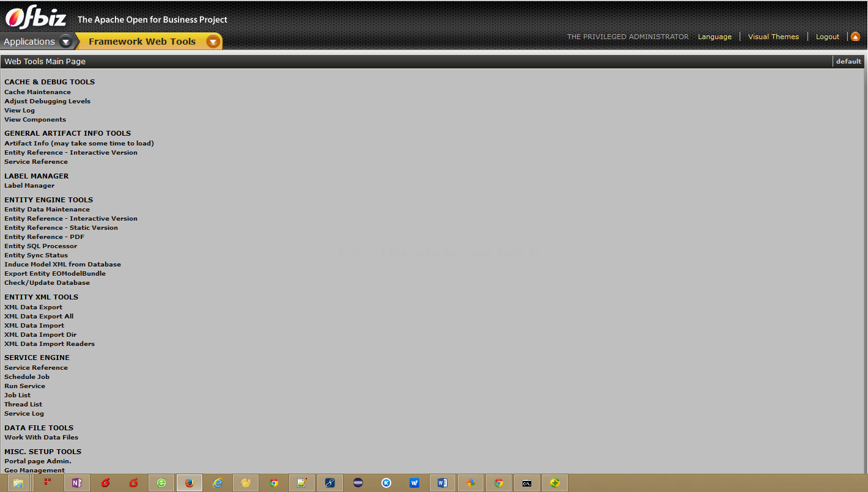Open View Log
868x492 pixels.
pyautogui.click(x=20, y=111)
